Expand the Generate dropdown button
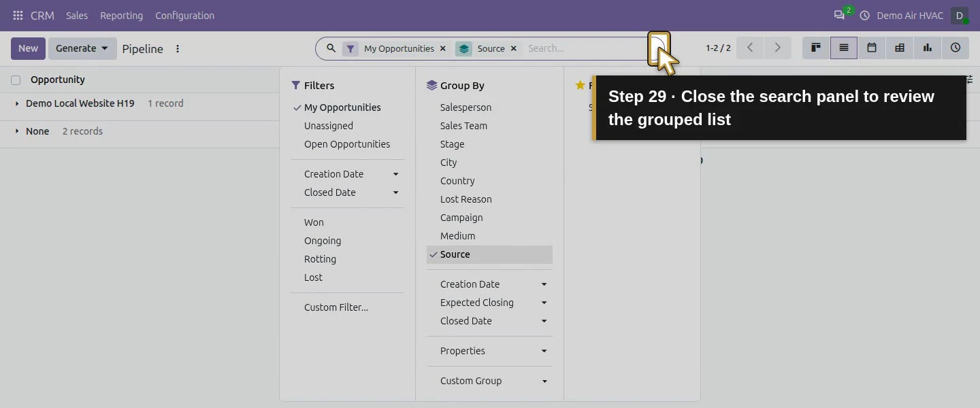 [x=82, y=48]
